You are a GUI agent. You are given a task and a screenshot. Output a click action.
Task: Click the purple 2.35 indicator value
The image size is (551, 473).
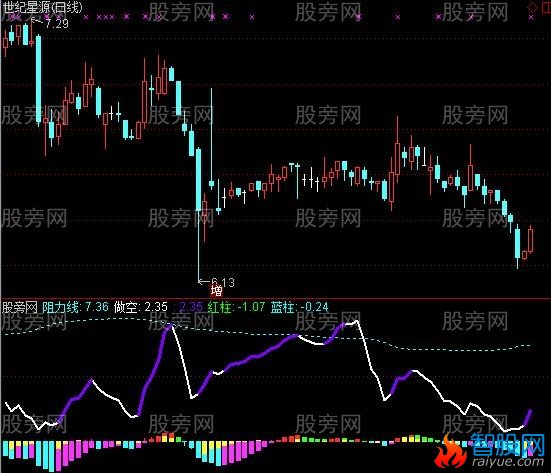tap(191, 307)
